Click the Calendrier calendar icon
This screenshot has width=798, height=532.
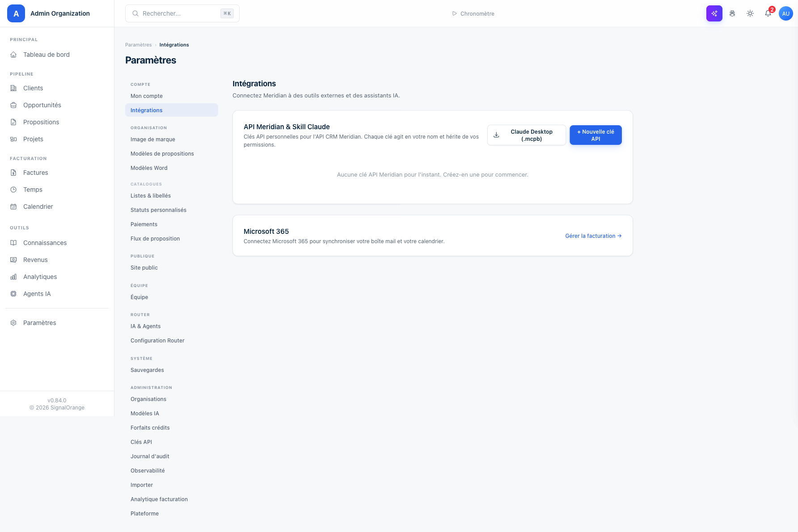13,207
